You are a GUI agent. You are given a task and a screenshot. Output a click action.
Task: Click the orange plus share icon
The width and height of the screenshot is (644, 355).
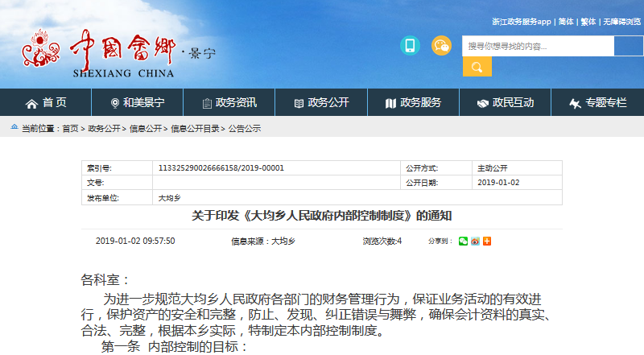(x=486, y=241)
